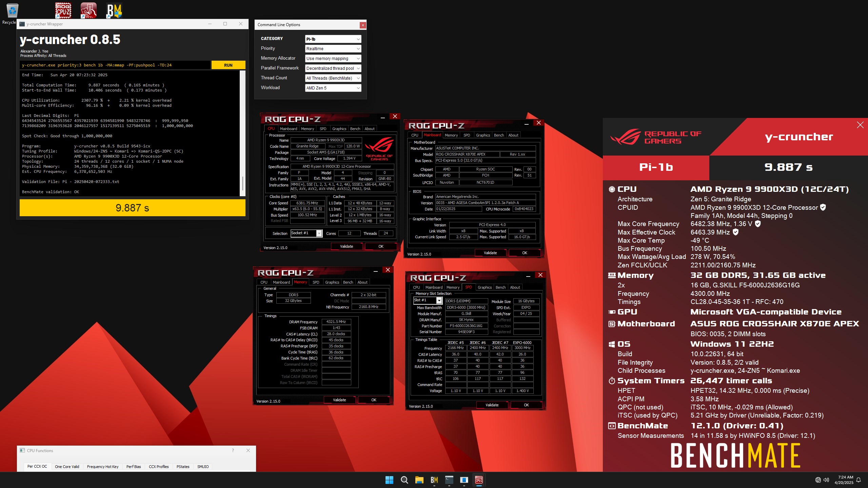The width and height of the screenshot is (868, 488).
Task: Minimize the Memory ROG CPU-Z window
Action: (x=376, y=271)
